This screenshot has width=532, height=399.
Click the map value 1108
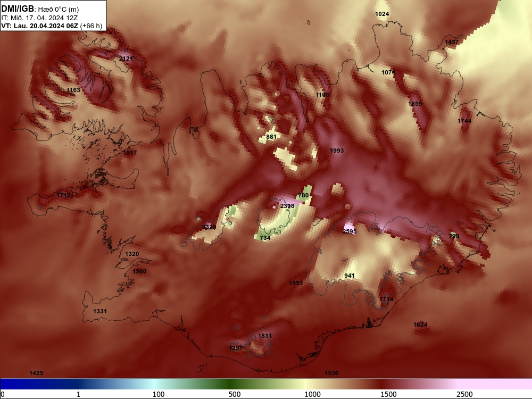click(x=322, y=95)
